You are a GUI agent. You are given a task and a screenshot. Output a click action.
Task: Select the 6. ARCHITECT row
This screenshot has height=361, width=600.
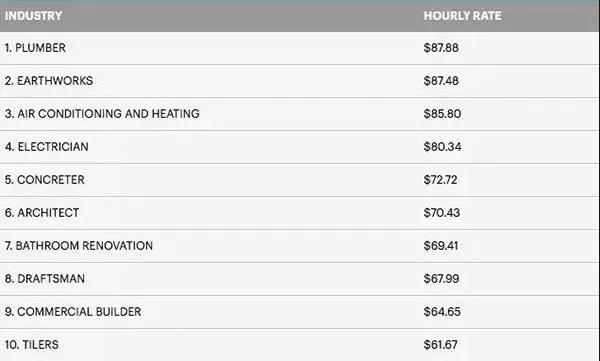click(x=300, y=213)
